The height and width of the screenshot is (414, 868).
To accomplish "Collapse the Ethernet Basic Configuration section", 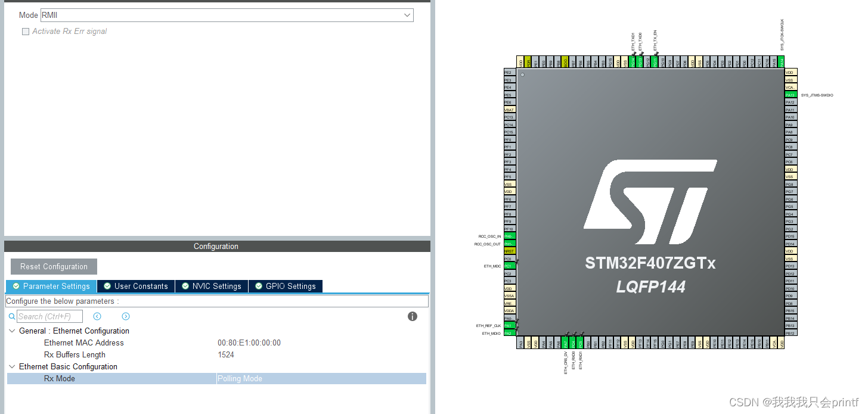I will coord(12,366).
